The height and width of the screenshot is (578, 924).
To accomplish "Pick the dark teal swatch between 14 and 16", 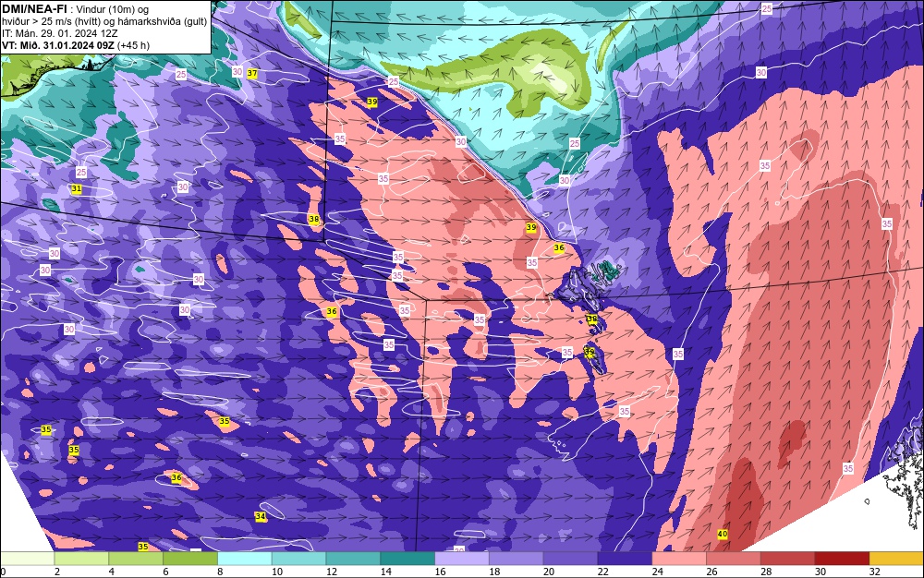I will 407,559.
